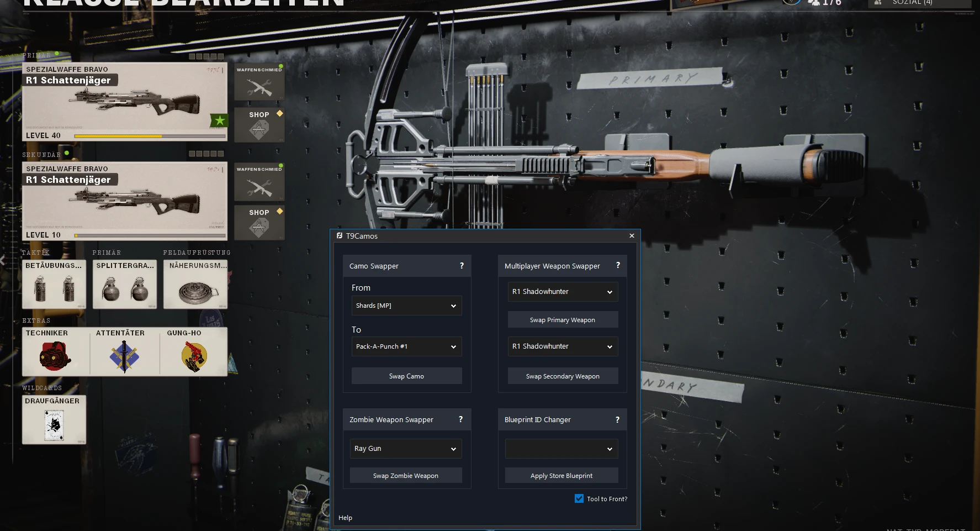
Task: Click Blueprint ID Changer help icon
Action: 617,420
